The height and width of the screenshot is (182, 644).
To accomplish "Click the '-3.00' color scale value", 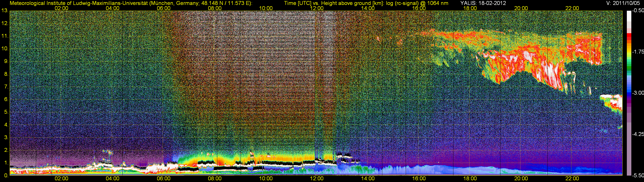I will click(638, 93).
